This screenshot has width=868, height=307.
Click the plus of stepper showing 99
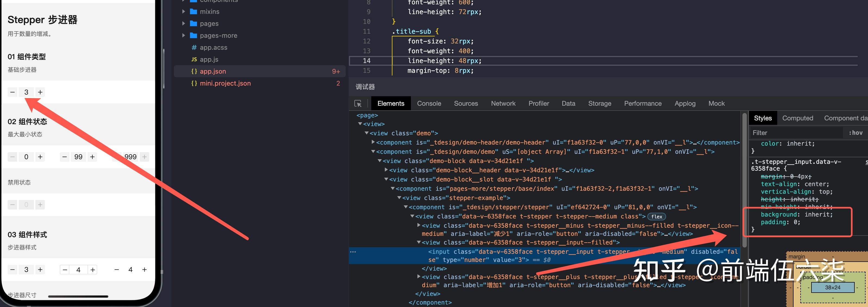pyautogui.click(x=92, y=157)
